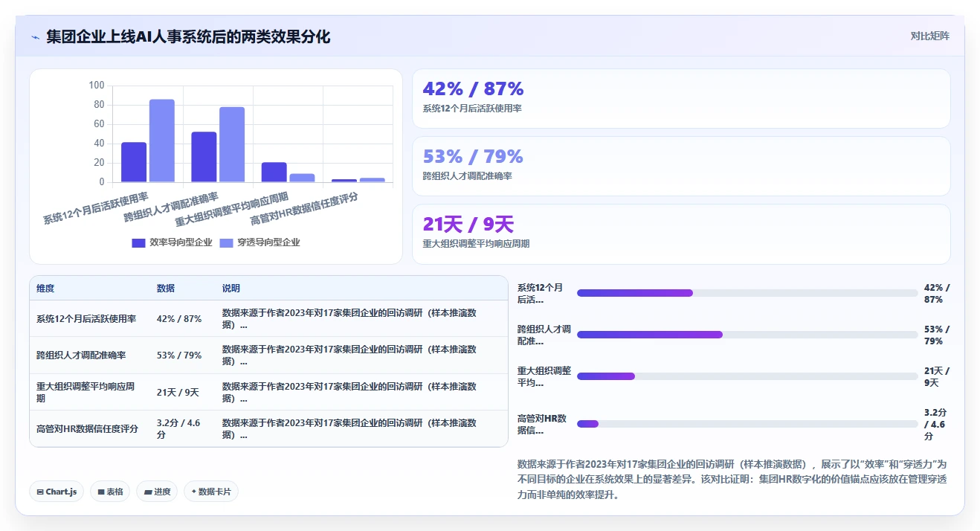Click the light bar for 重大组织调整平均响应周期

(x=302, y=178)
